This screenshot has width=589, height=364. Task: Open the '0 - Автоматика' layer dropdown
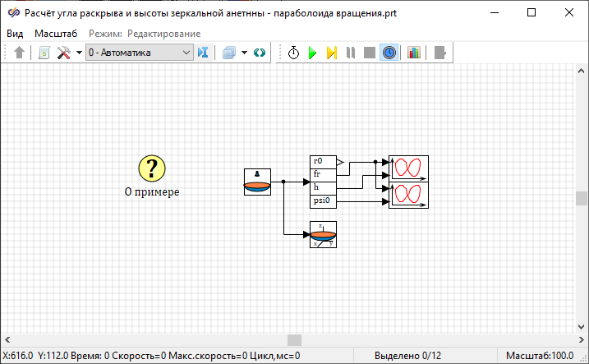click(139, 53)
